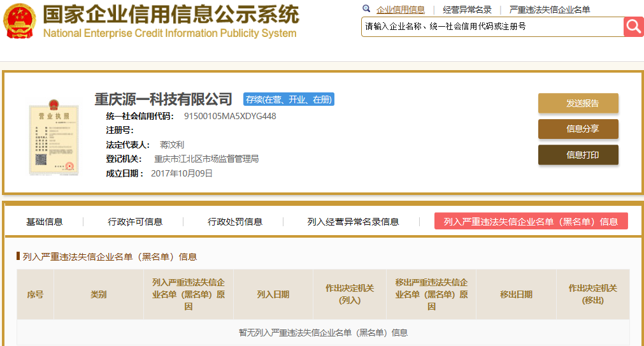Click the 存续(在营、开业、在册) status badge
The image size is (644, 346).
289,99
